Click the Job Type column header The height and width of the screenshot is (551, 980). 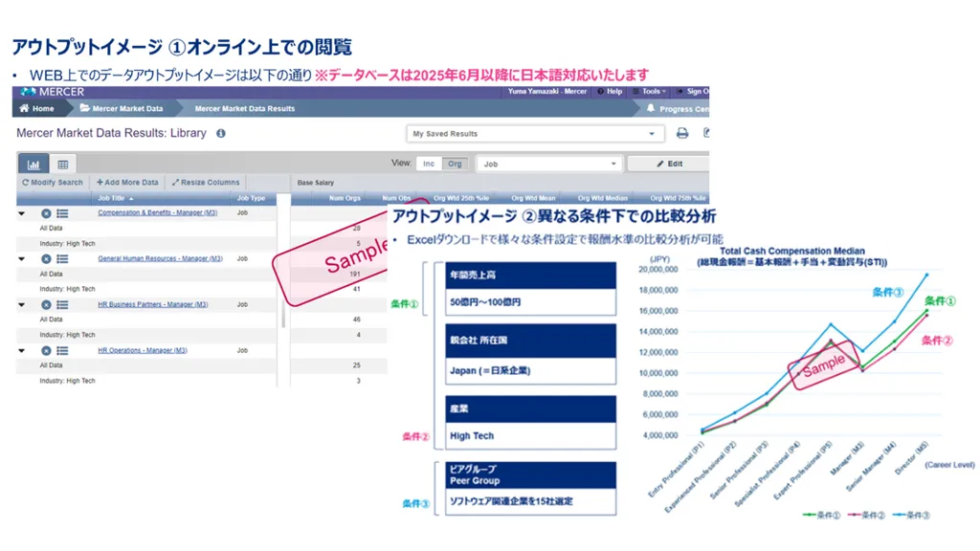click(251, 199)
